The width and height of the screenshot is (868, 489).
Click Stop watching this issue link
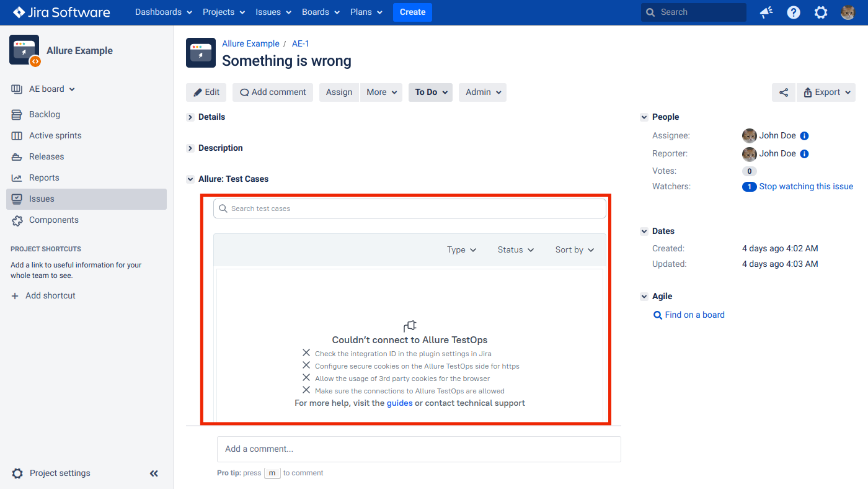point(806,186)
